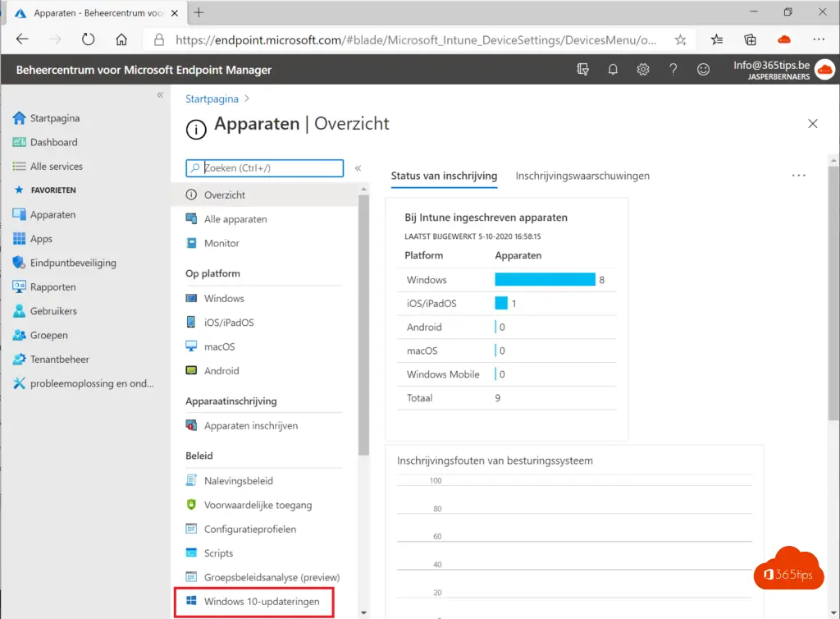The width and height of the screenshot is (840, 619).
Task: Add this page to favorites star
Action: click(680, 39)
